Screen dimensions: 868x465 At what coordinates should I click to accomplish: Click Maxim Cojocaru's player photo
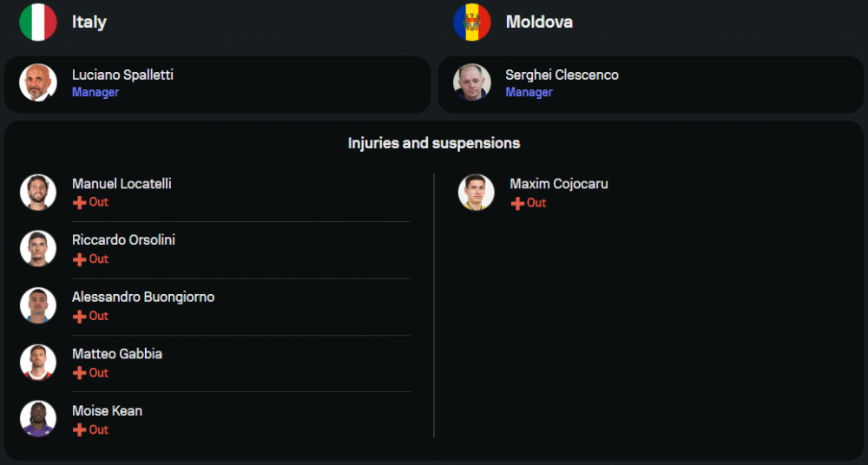pos(476,192)
